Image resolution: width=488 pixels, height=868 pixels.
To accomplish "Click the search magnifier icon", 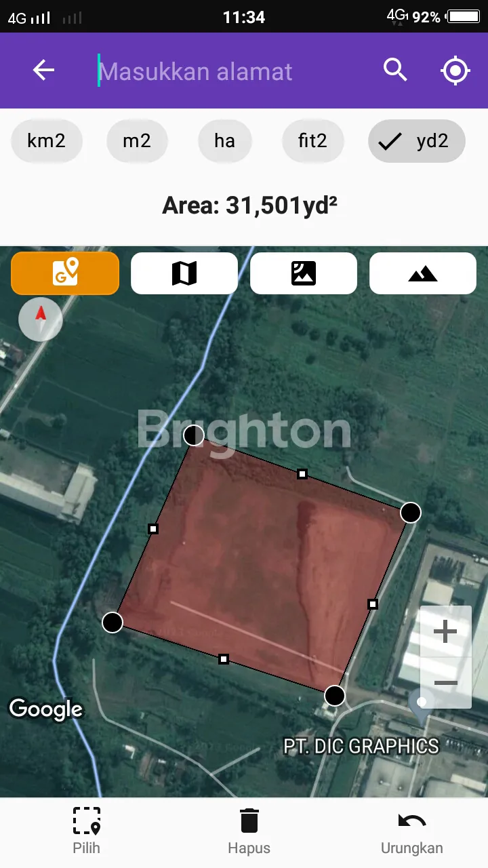I will [x=395, y=70].
